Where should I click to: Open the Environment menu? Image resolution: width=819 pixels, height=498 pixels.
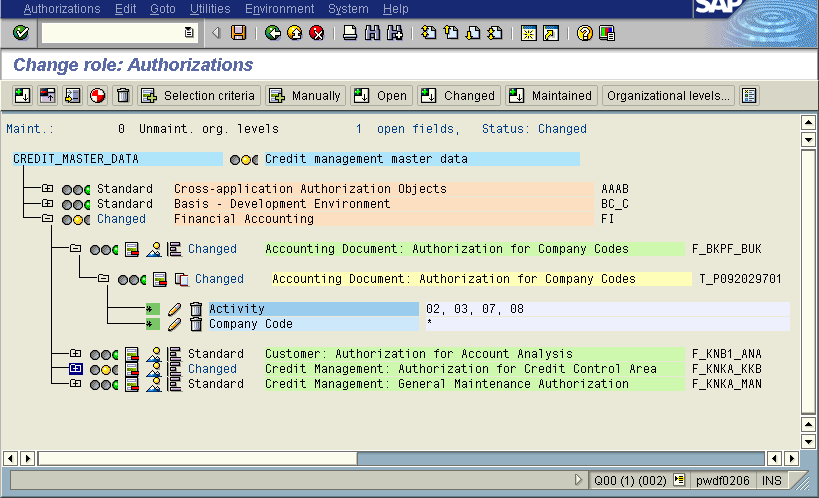click(x=279, y=9)
